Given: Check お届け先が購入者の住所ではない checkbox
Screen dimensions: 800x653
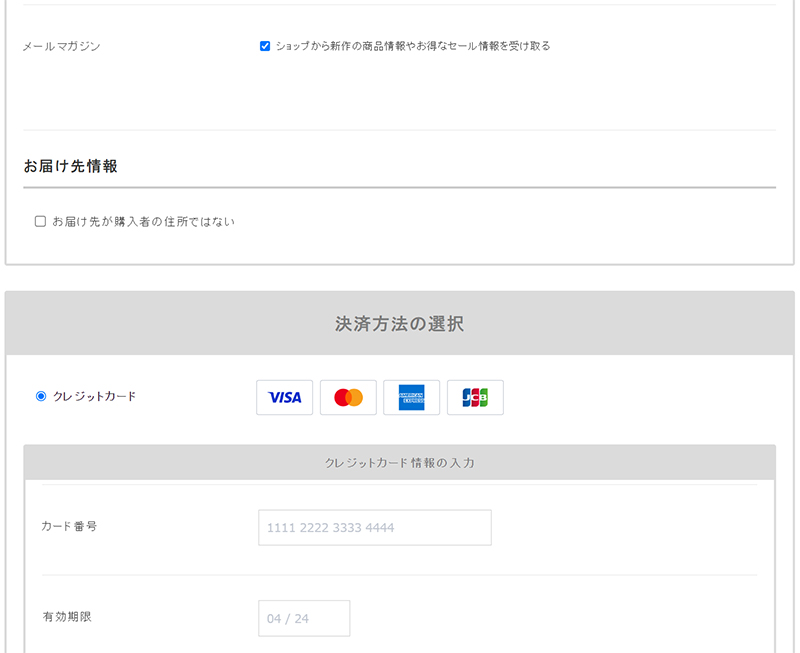Looking at the screenshot, I should (40, 221).
